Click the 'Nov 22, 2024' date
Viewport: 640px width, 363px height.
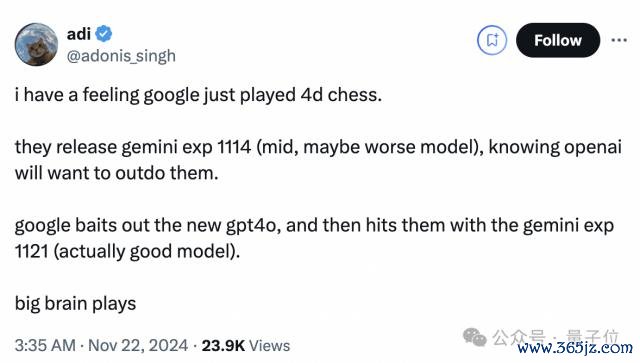(x=138, y=345)
